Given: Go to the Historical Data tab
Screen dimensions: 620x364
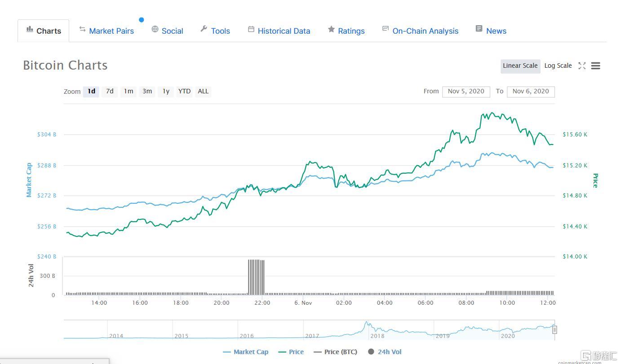Looking at the screenshot, I should point(284,31).
